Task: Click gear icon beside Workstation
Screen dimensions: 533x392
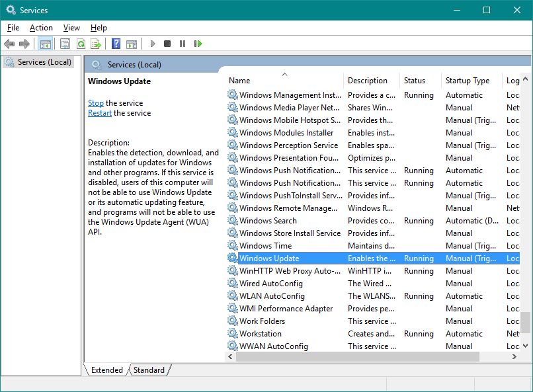Action: (233, 334)
